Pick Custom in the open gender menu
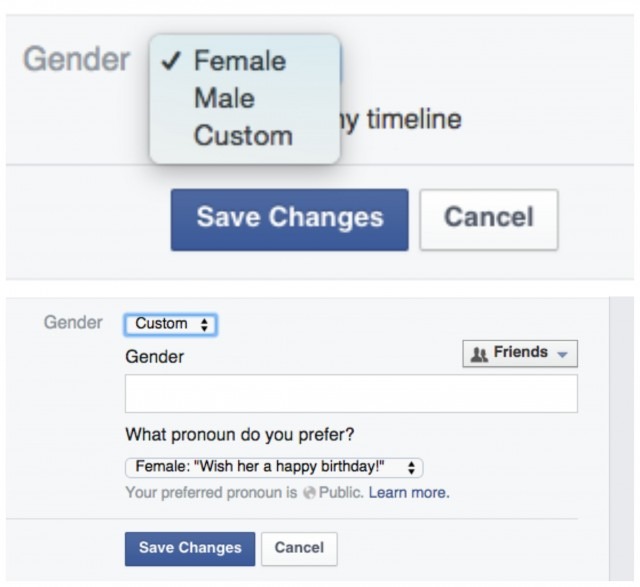The width and height of the screenshot is (640, 587). 243,135
